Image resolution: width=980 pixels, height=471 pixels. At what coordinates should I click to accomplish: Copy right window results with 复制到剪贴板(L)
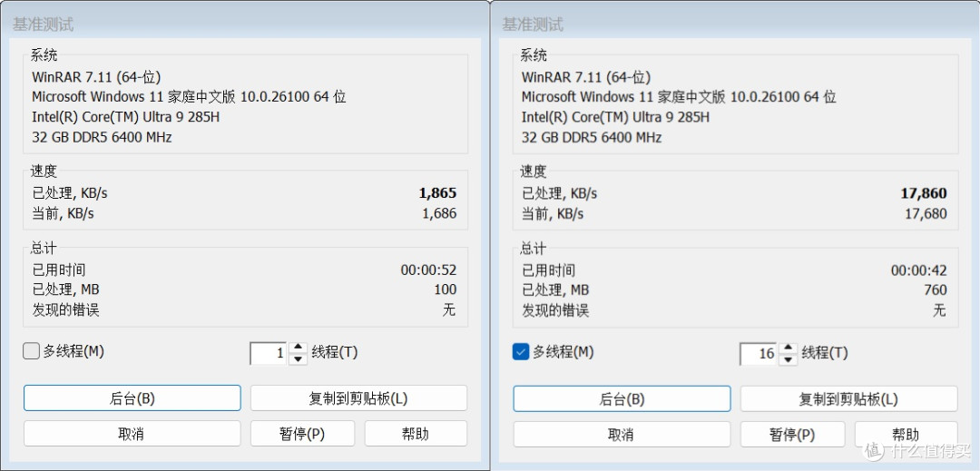848,398
